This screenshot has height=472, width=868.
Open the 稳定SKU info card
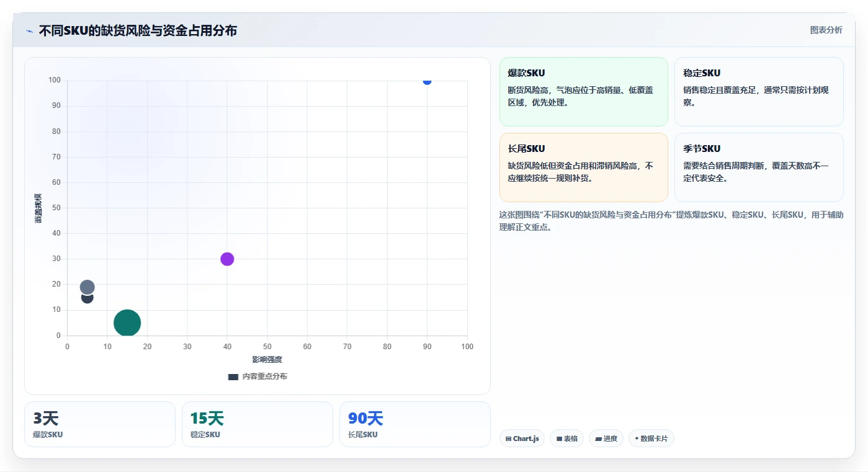(x=759, y=92)
